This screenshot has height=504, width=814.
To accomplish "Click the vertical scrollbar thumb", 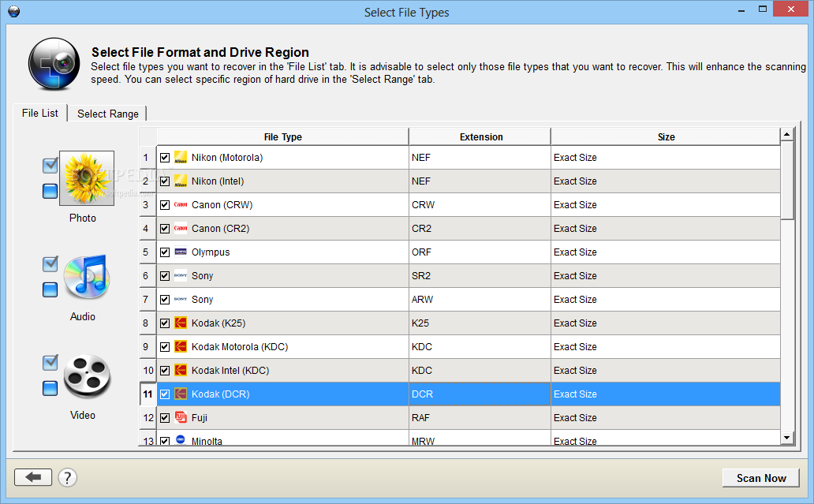I will 787,180.
